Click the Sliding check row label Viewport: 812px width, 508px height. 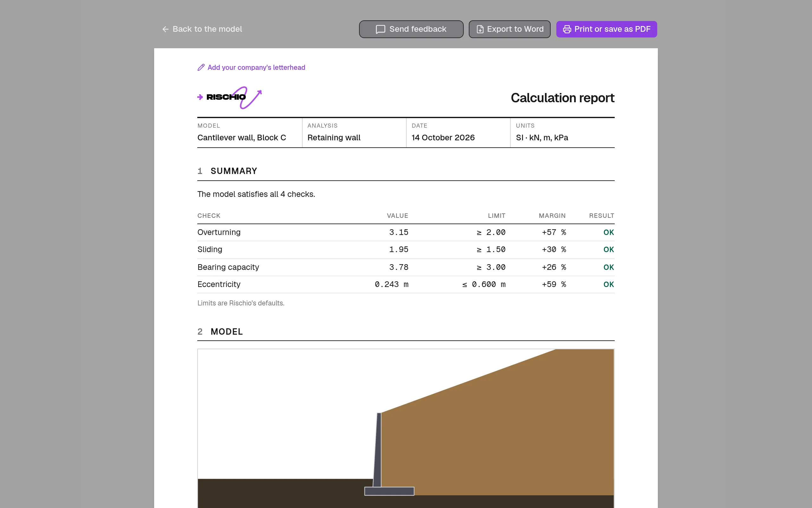tap(210, 250)
